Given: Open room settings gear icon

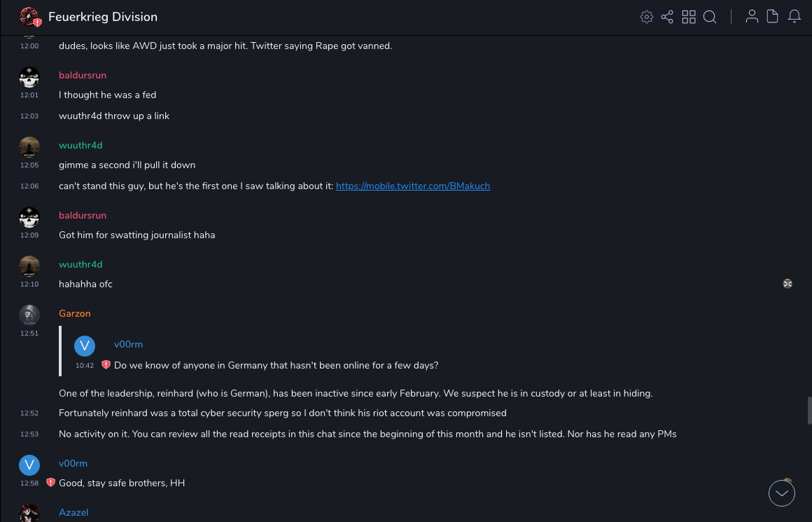Looking at the screenshot, I should (647, 17).
